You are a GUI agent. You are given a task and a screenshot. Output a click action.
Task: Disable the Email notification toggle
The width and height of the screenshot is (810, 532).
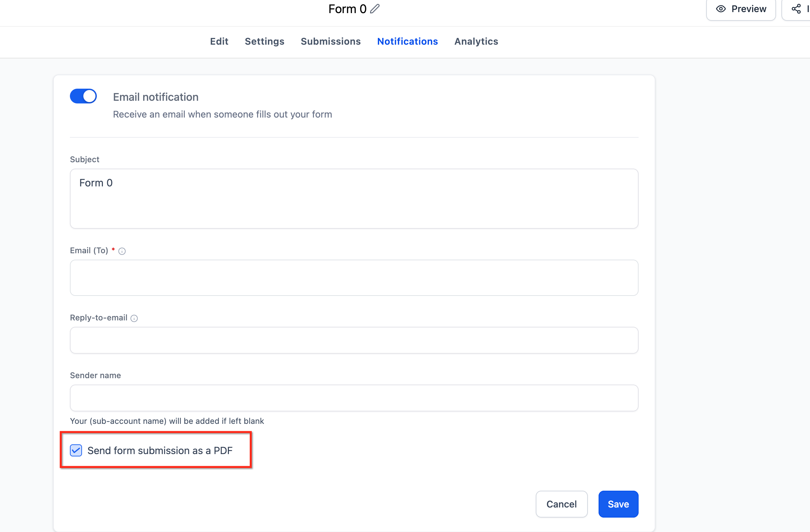(83, 96)
